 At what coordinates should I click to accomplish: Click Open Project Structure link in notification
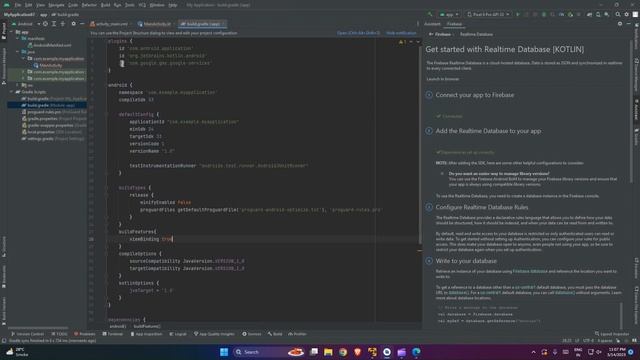pyautogui.click(x=358, y=33)
